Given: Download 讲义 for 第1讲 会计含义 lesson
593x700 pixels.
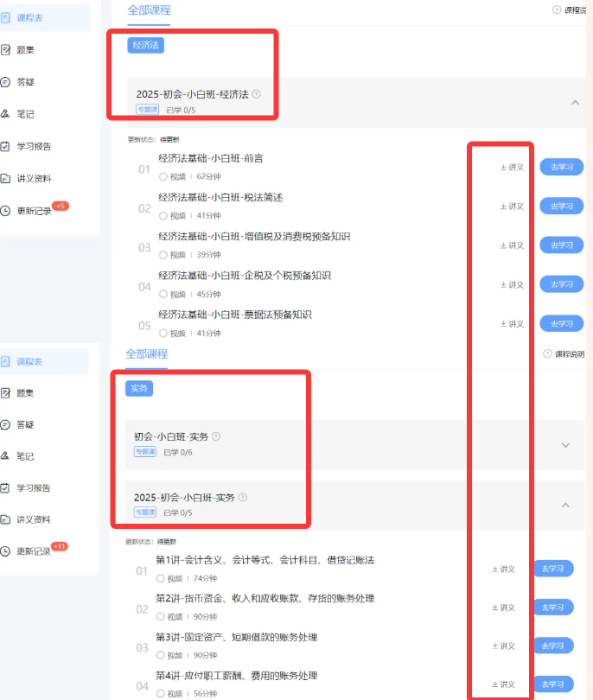Looking at the screenshot, I should point(503,569).
